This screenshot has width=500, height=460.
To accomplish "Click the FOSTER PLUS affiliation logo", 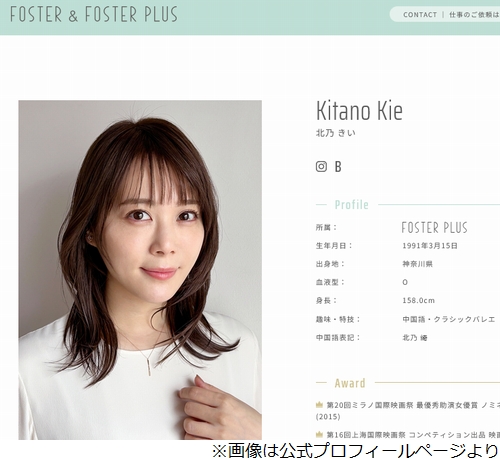I will point(434,227).
